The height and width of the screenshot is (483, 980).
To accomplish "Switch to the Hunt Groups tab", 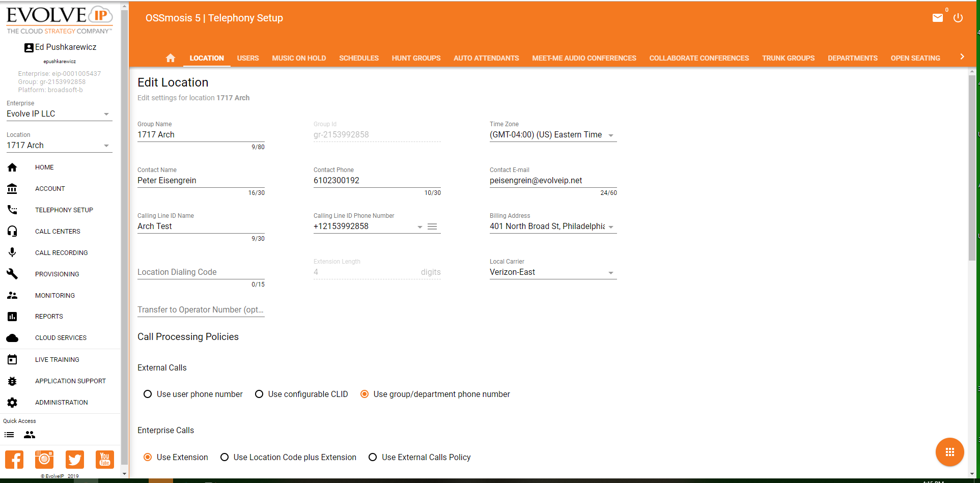I will coord(416,58).
